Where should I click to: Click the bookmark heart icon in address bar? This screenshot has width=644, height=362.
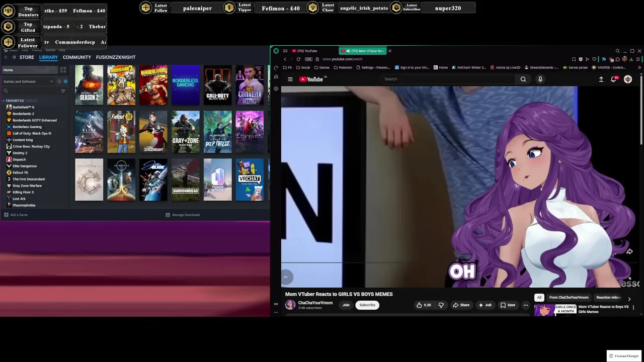(594, 59)
